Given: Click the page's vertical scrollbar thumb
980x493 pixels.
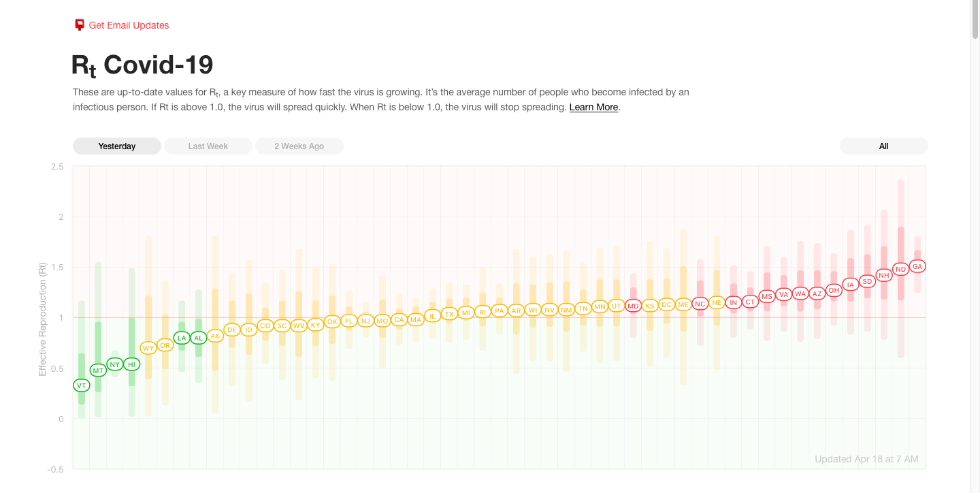Looking at the screenshot, I should 975,20.
